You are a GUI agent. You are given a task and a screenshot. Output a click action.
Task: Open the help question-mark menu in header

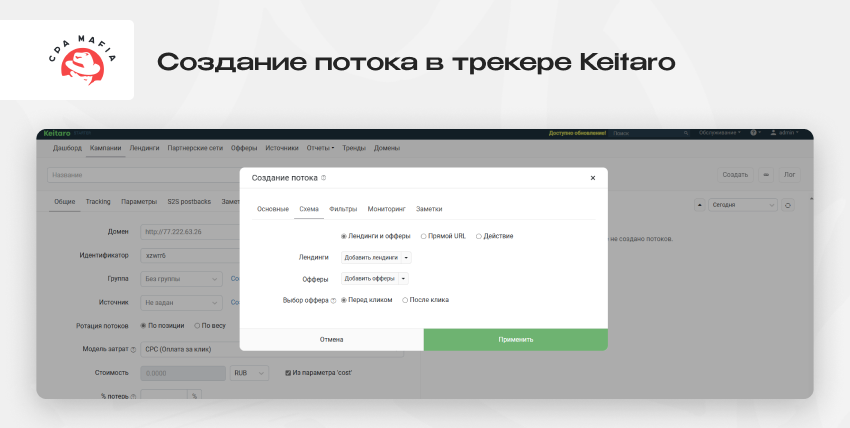755,133
